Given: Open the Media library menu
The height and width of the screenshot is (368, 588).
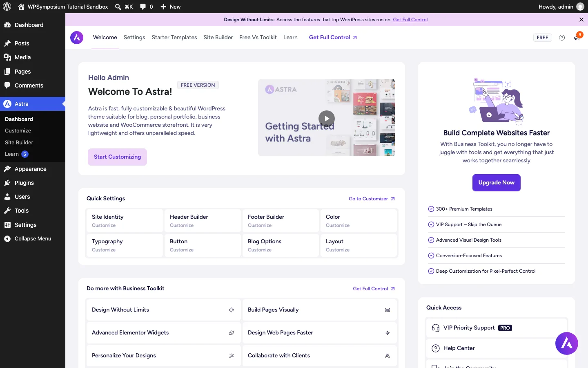Looking at the screenshot, I should (33, 57).
